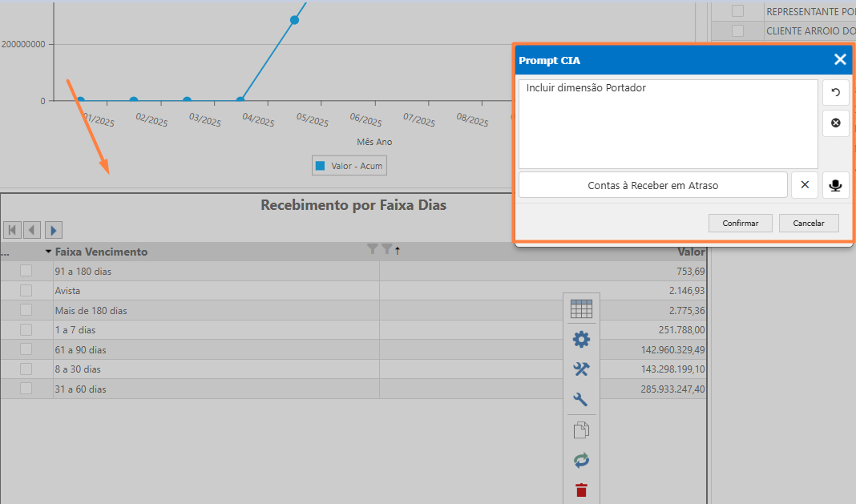Screen dimensions: 856x504
Task: Click the value 753,69
Action: pos(691,272)
